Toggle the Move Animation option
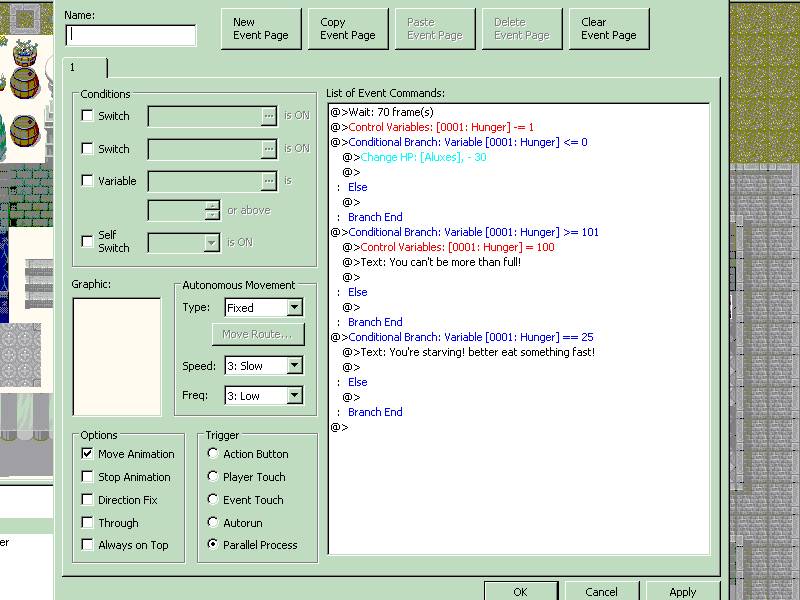 [88, 454]
